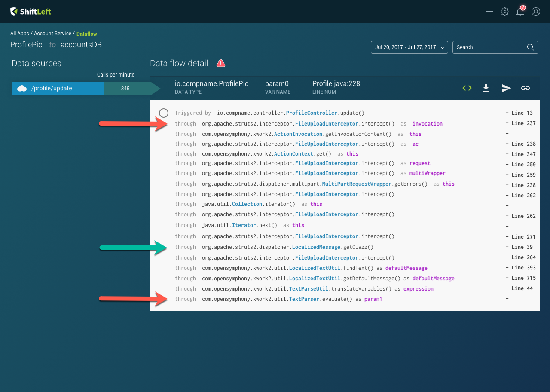The width and height of the screenshot is (550, 392).
Task: View notifications from the bell icon
Action: pyautogui.click(x=520, y=12)
